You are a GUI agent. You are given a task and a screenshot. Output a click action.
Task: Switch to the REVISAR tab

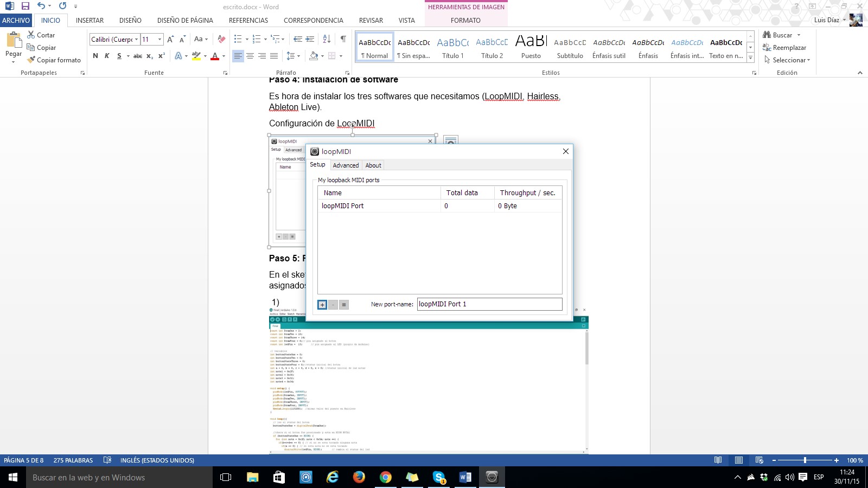[371, 21]
